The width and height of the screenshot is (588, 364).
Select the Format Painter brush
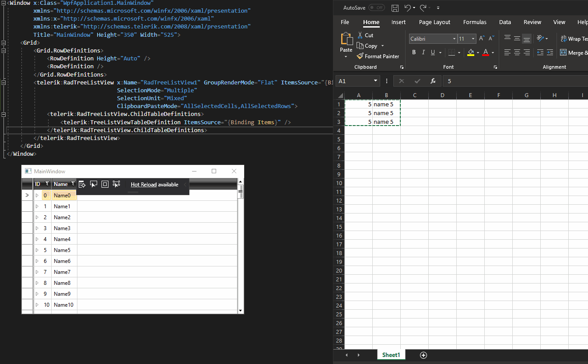coord(360,56)
